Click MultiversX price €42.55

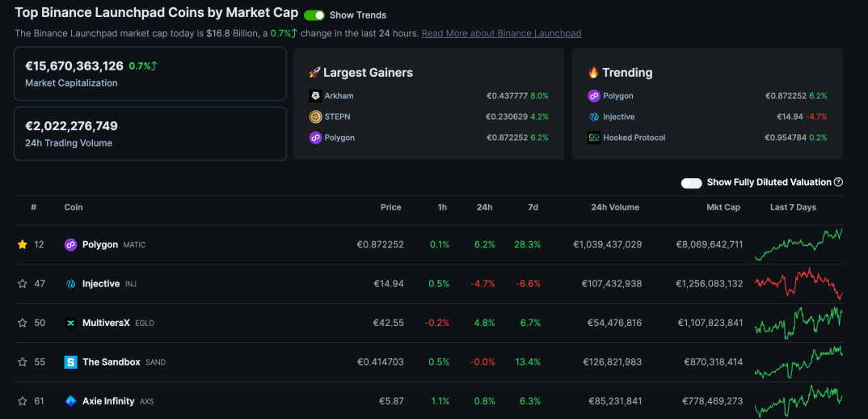pos(389,323)
